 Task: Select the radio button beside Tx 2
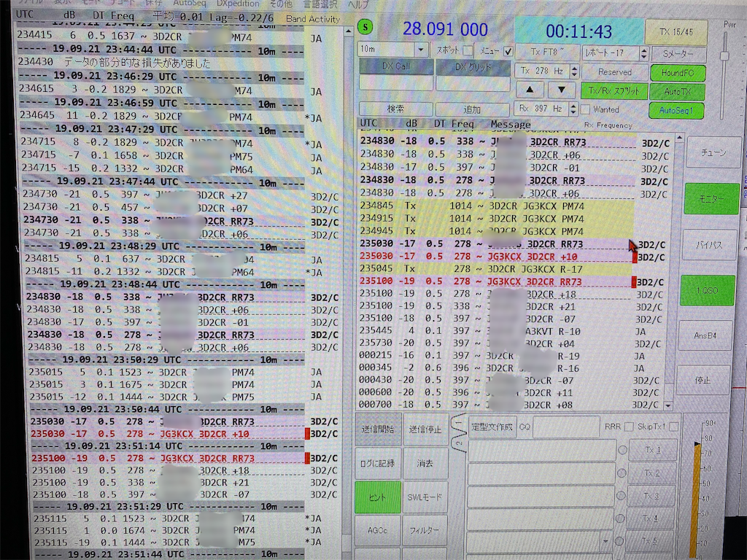pos(622,472)
